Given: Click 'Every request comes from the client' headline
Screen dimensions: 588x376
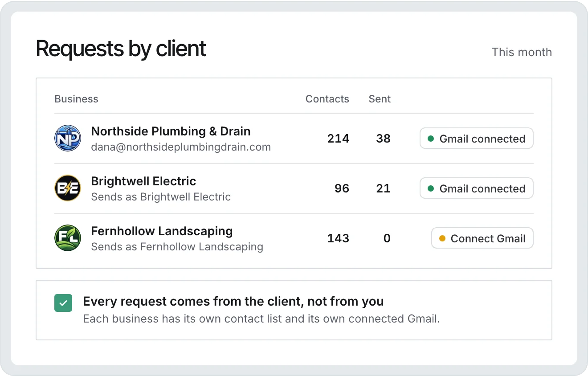Looking at the screenshot, I should tap(233, 302).
